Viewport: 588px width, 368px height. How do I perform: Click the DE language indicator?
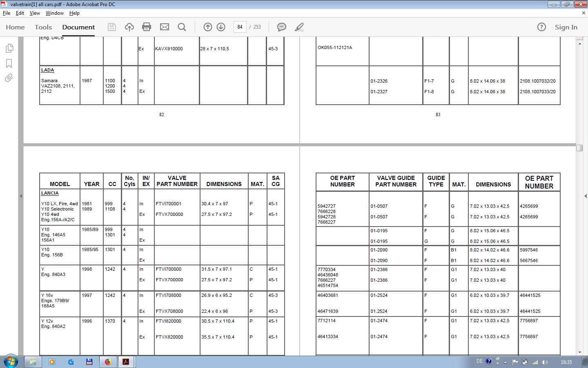479,361
